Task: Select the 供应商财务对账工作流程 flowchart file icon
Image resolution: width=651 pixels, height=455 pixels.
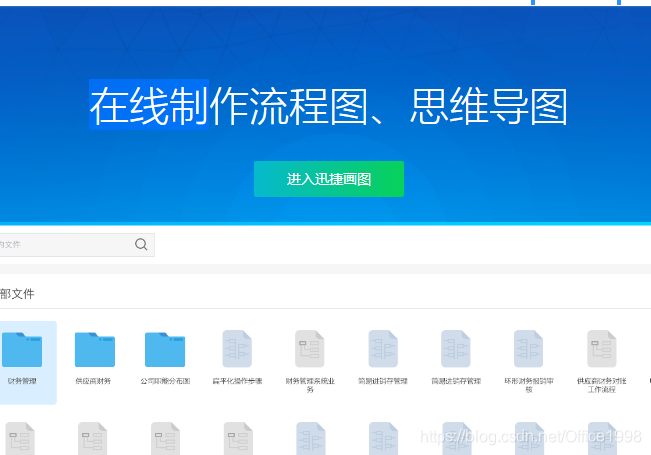Action: point(602,349)
